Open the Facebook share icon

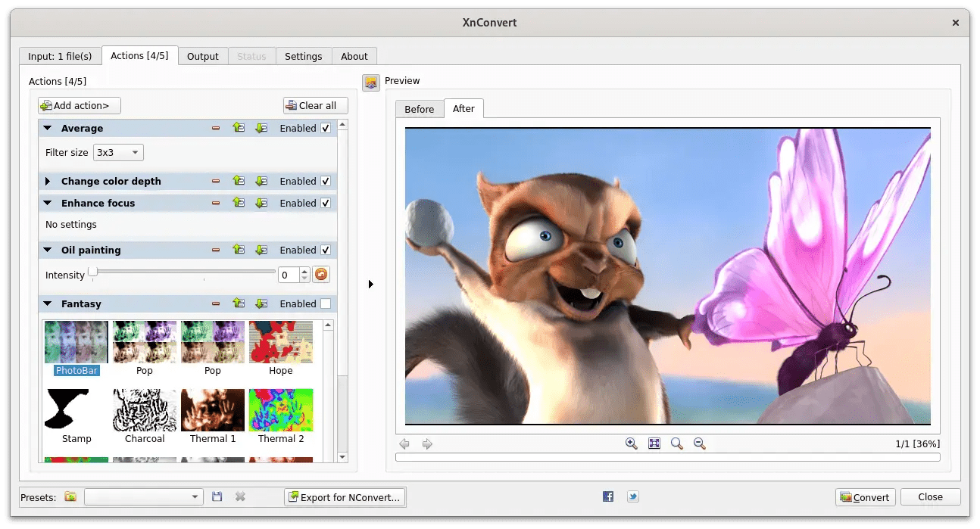point(608,497)
